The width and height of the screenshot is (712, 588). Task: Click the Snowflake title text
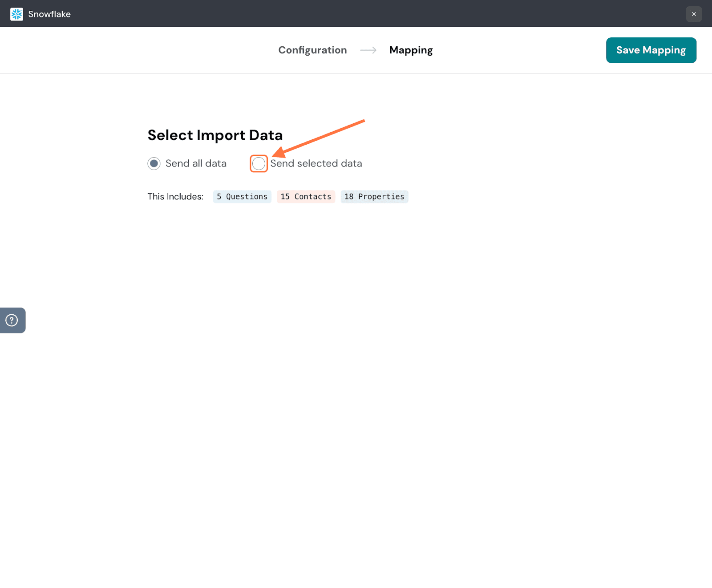tap(49, 14)
